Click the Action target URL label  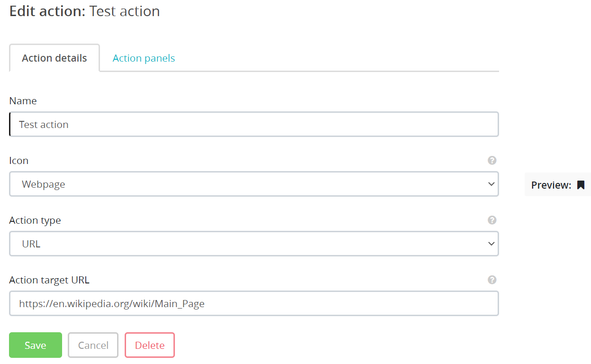49,280
